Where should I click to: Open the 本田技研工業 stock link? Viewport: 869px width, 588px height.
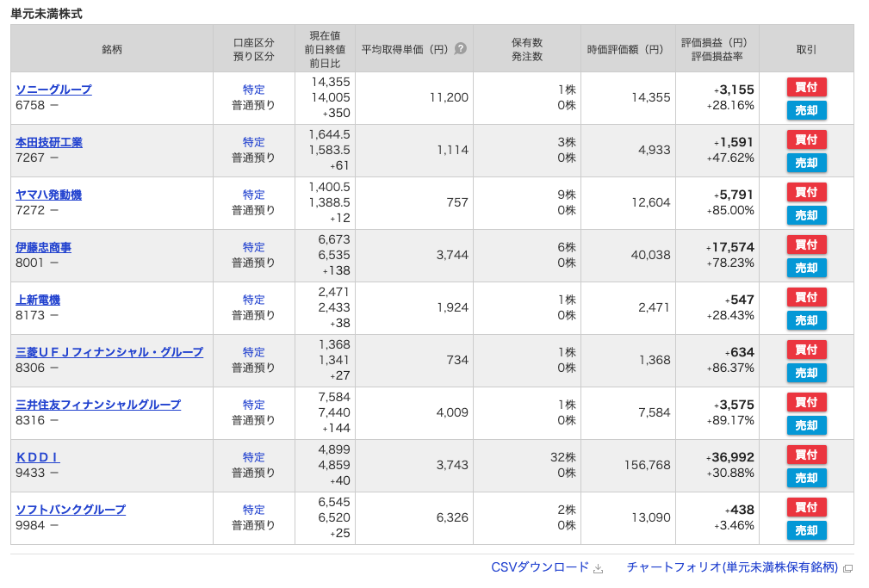(x=49, y=142)
